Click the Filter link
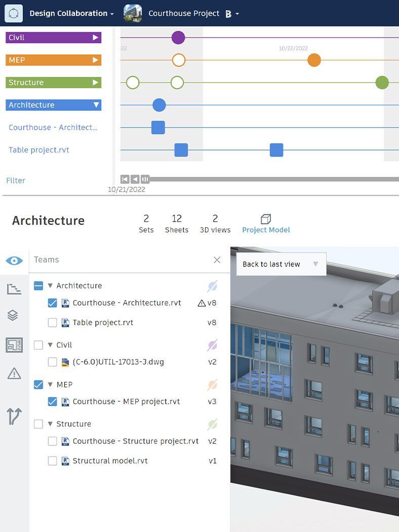399x532 pixels. pyautogui.click(x=16, y=180)
